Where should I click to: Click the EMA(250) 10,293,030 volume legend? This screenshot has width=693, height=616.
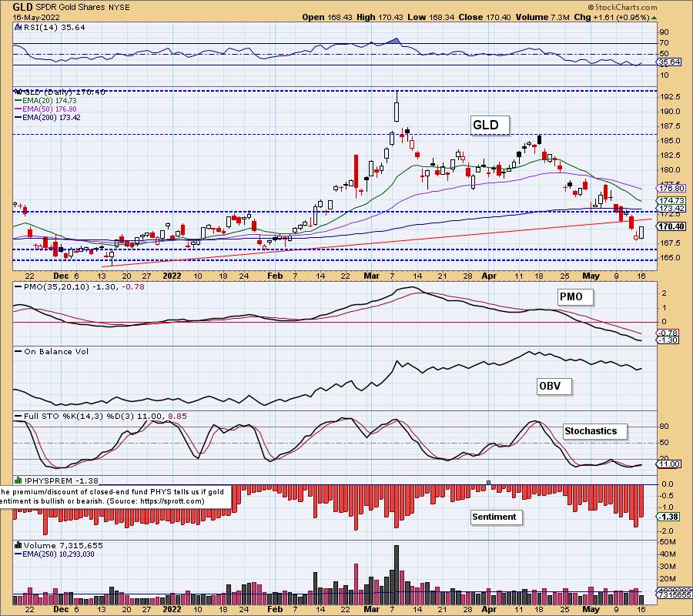click(x=55, y=554)
